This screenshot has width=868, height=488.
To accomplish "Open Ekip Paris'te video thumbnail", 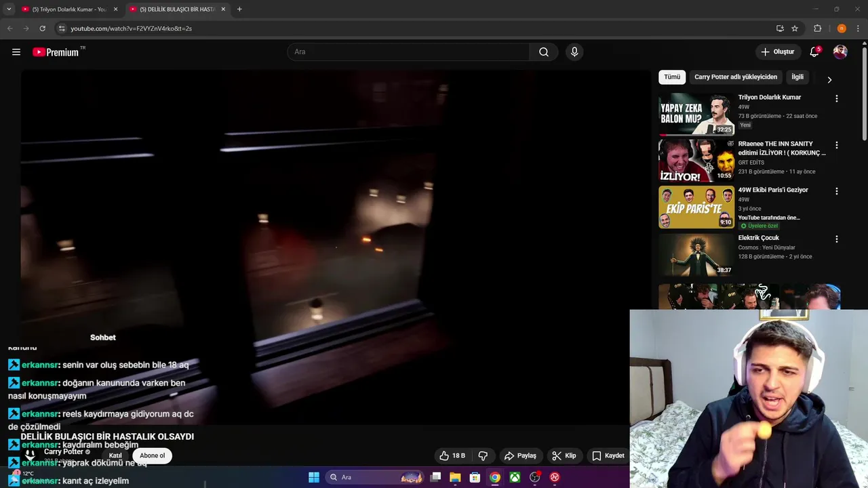I will (x=696, y=207).
